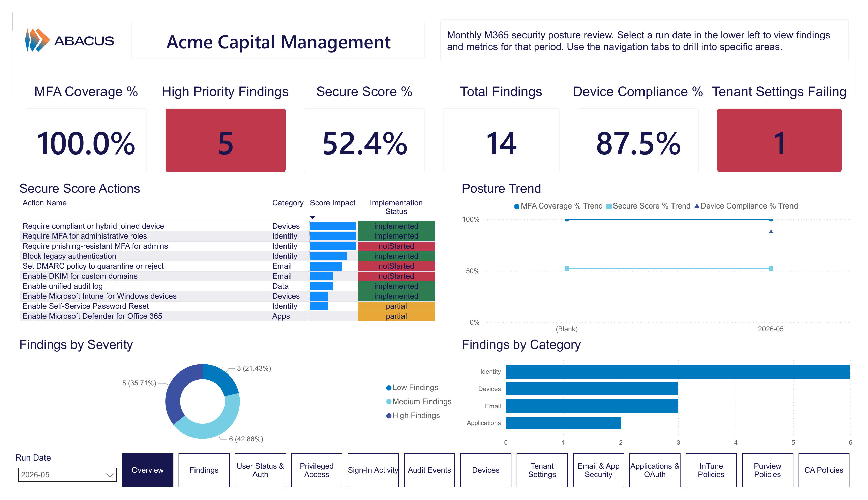
Task: Select the Device Compliance 87.5% card
Action: (638, 140)
